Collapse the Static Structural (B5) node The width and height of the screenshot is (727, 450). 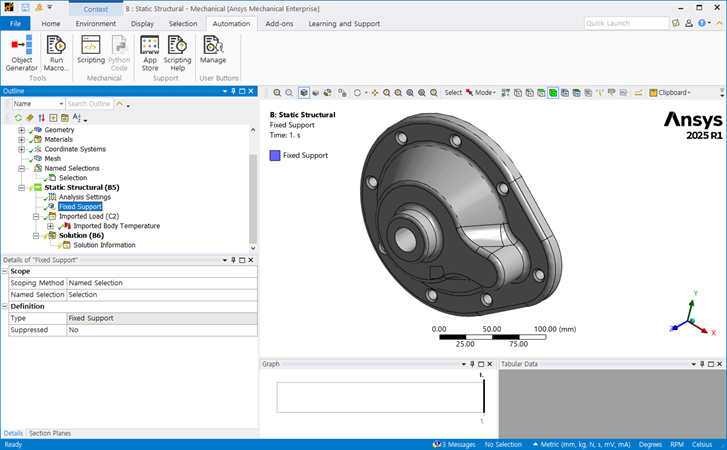22,188
